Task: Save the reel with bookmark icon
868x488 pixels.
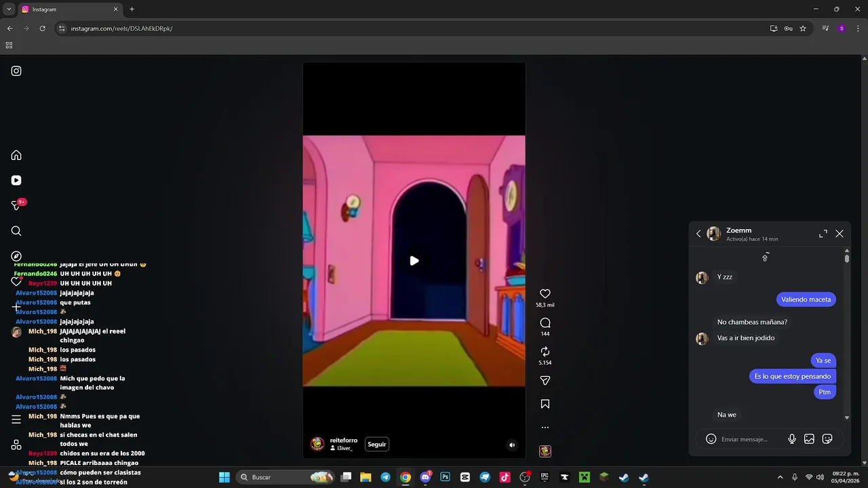Action: point(545,404)
